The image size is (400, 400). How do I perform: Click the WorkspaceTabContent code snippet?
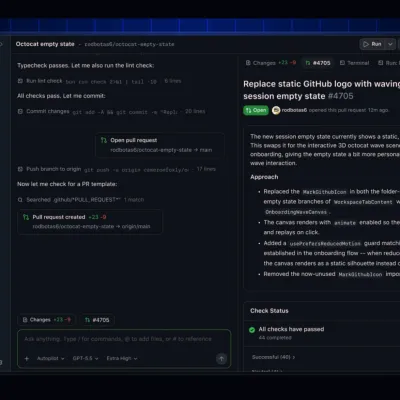(363, 202)
